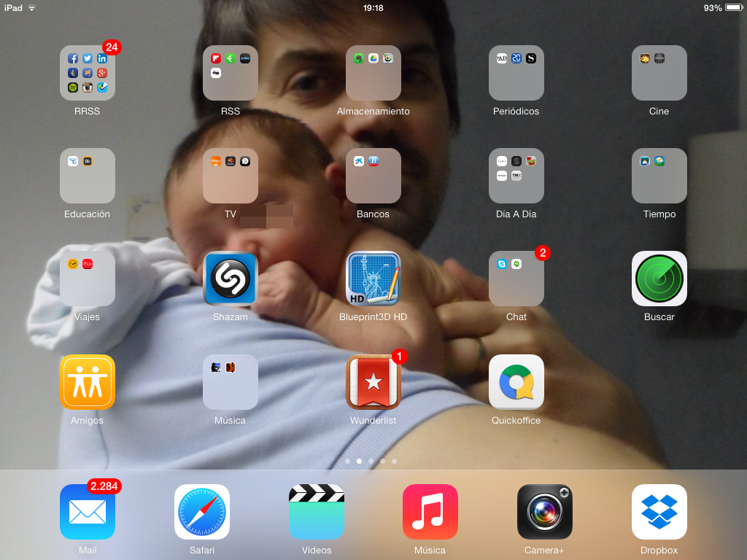
Task: Open the Tiempo folder
Action: [x=659, y=176]
